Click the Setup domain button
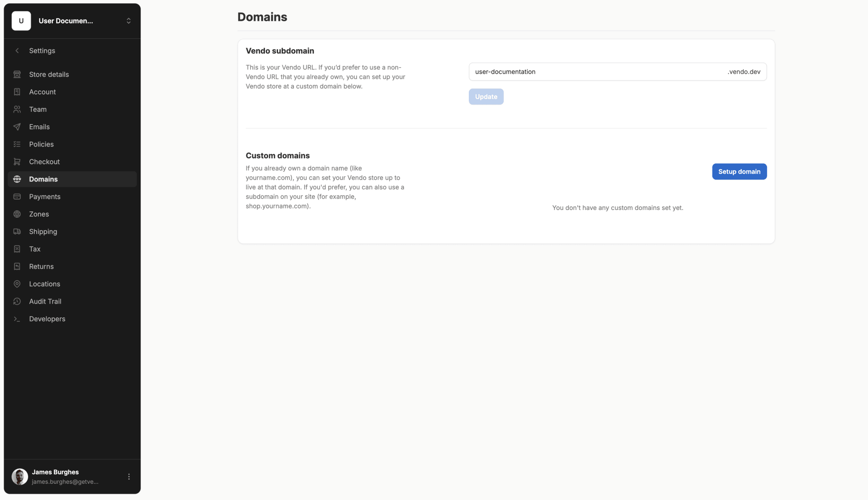This screenshot has height=500, width=868. click(x=739, y=171)
